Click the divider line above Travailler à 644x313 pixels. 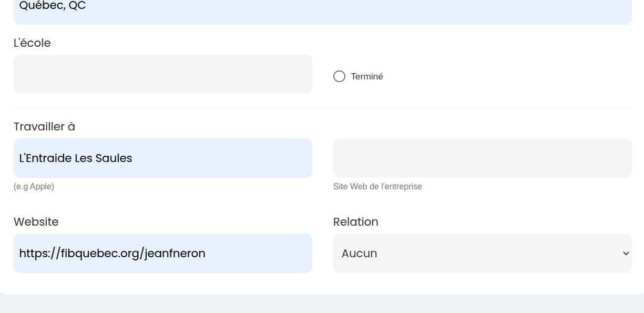click(x=322, y=108)
